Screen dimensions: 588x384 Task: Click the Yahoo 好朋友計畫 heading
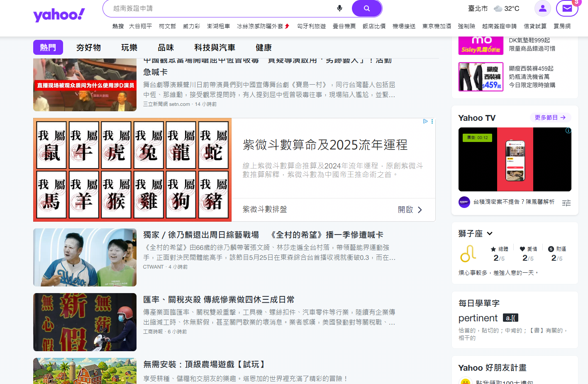[492, 368]
